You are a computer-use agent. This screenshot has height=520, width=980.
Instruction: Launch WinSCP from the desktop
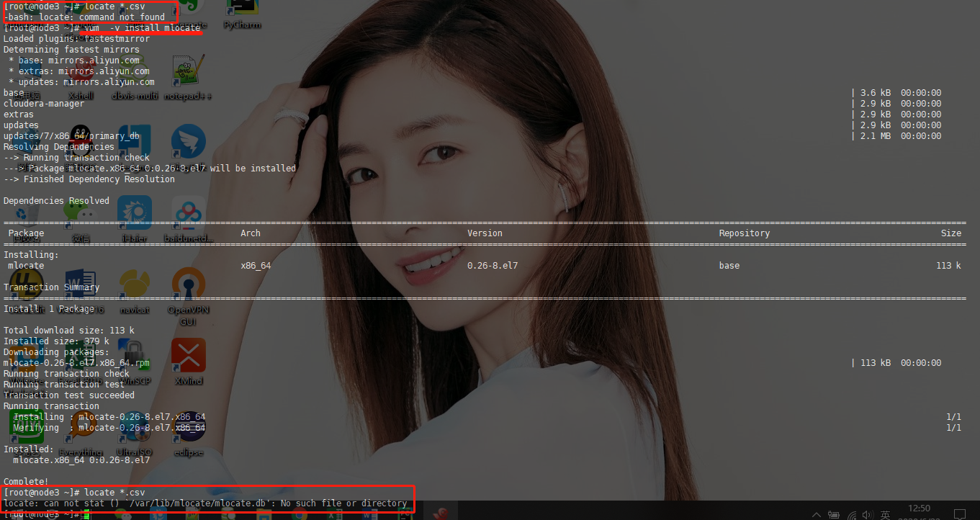pos(135,362)
